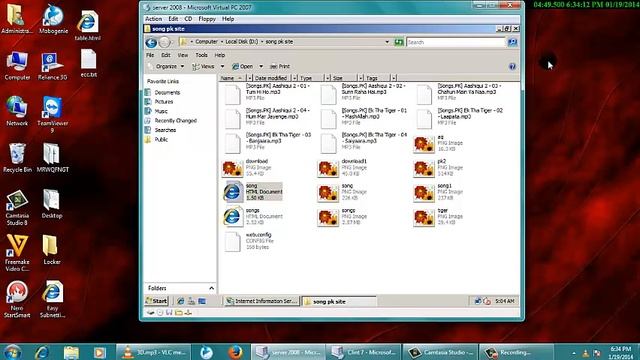Open the Date modified column dropdown
640x360 pixels.
(x=294, y=78)
